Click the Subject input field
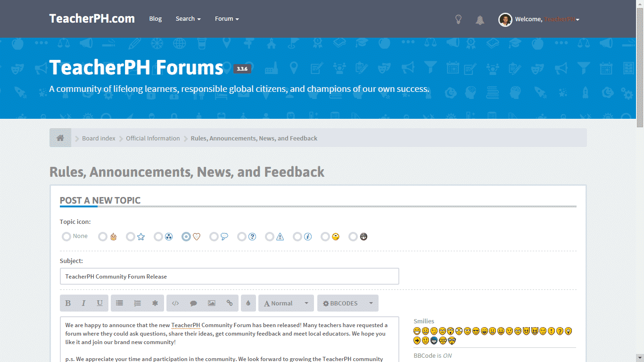Screen dimensions: 644x362 click(x=230, y=276)
